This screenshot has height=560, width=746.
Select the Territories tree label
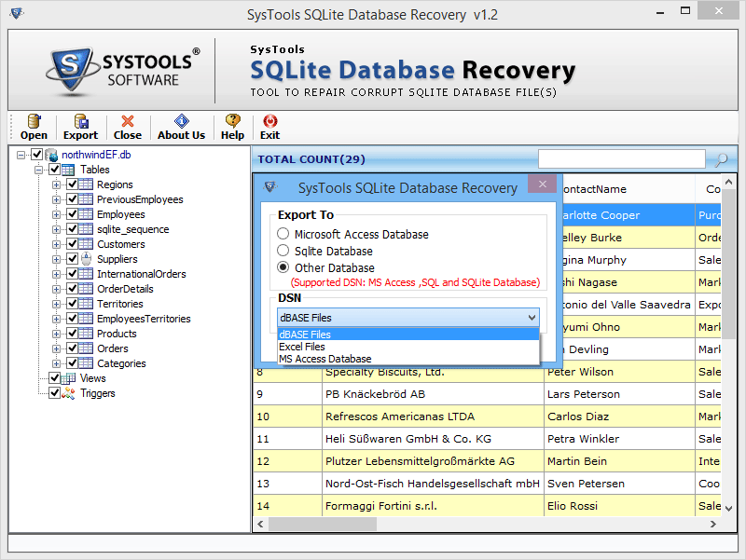click(x=120, y=304)
